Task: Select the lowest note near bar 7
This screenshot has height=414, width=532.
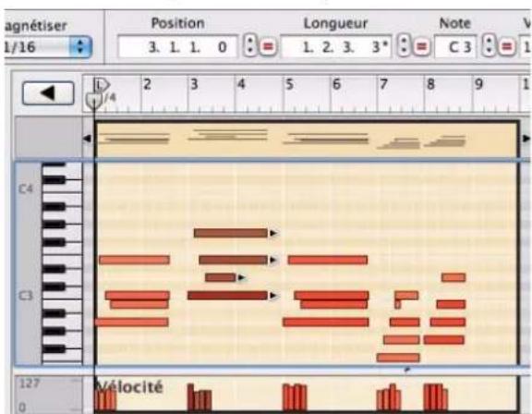Action: click(398, 358)
